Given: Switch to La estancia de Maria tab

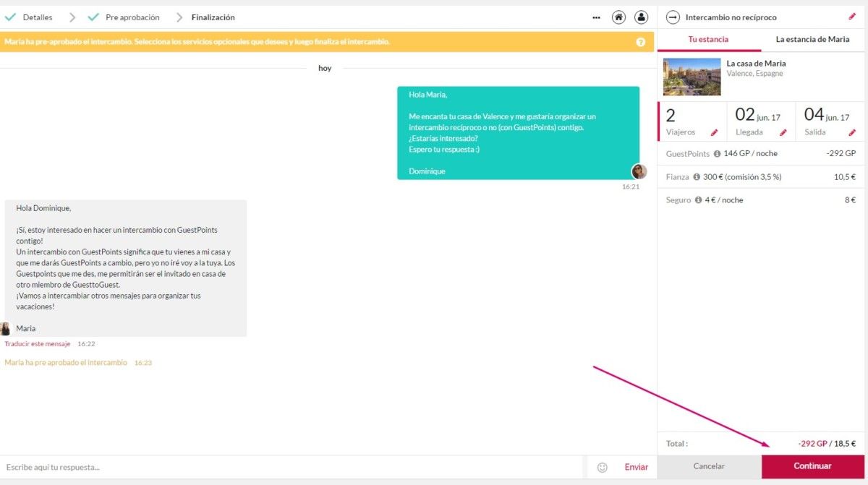Looking at the screenshot, I should pyautogui.click(x=812, y=40).
